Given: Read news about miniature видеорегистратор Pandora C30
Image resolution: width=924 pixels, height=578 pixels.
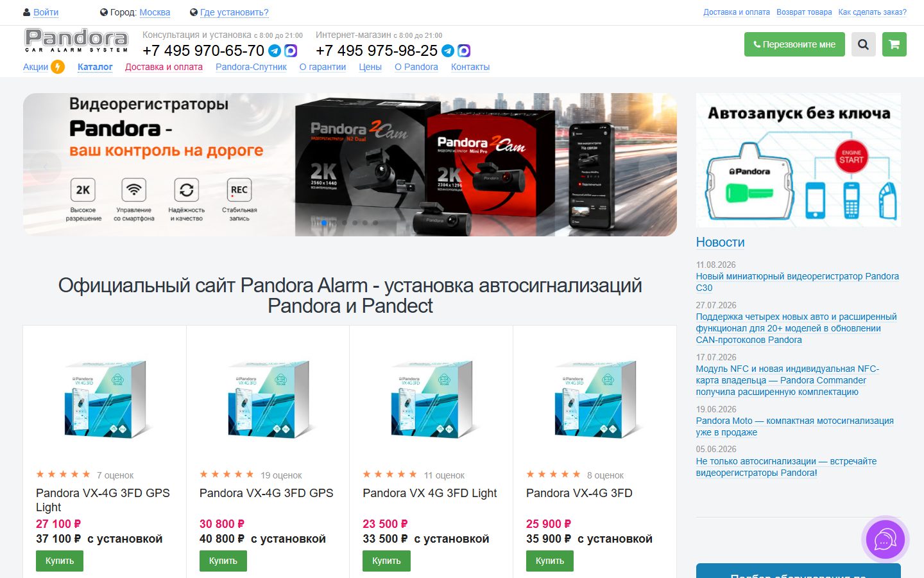Looking at the screenshot, I should coord(798,282).
